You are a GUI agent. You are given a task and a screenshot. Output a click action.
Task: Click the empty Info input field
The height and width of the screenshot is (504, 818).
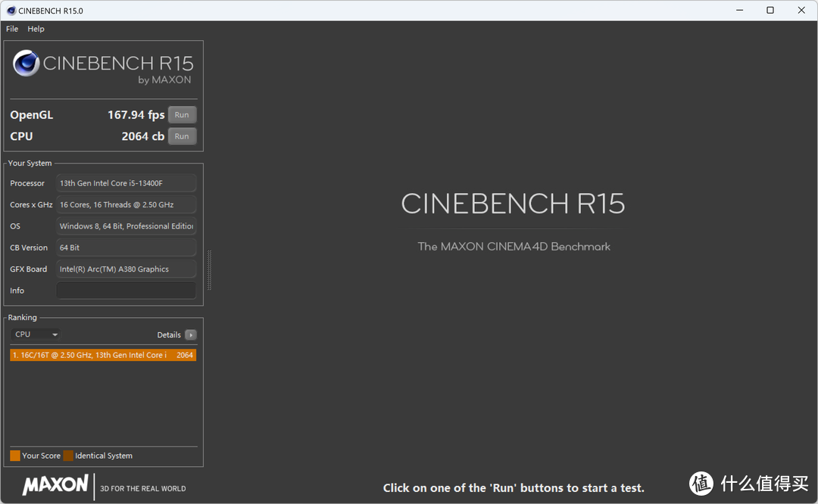click(126, 291)
